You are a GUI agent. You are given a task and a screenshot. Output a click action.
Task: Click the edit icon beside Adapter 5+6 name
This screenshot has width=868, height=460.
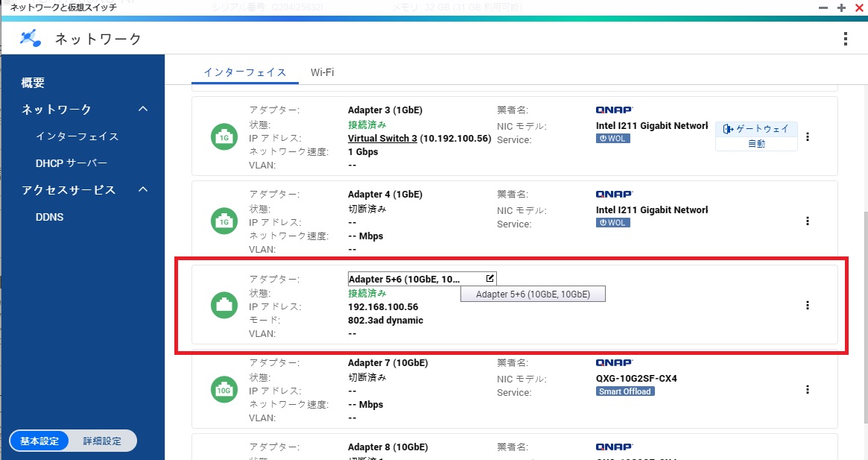coord(490,278)
